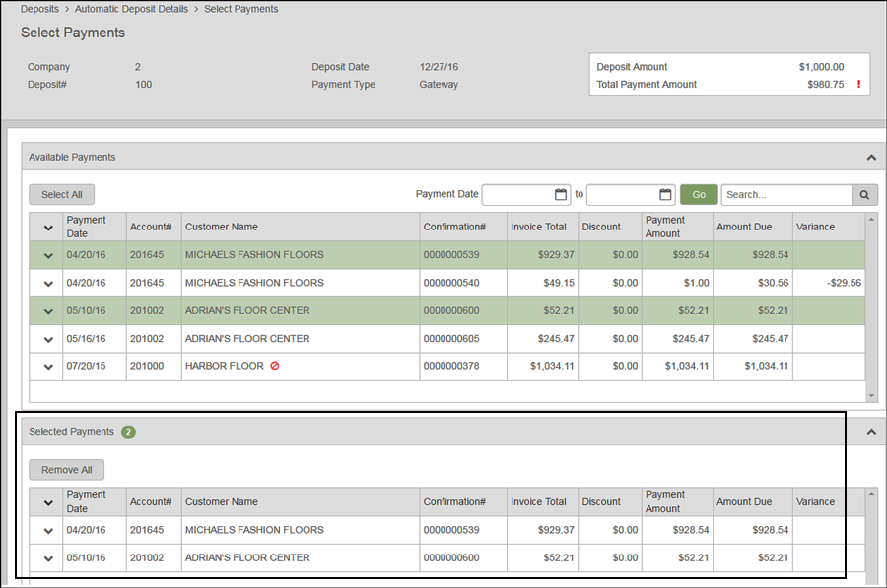Click the Select All button
This screenshot has width=887, height=588.
coord(61,194)
